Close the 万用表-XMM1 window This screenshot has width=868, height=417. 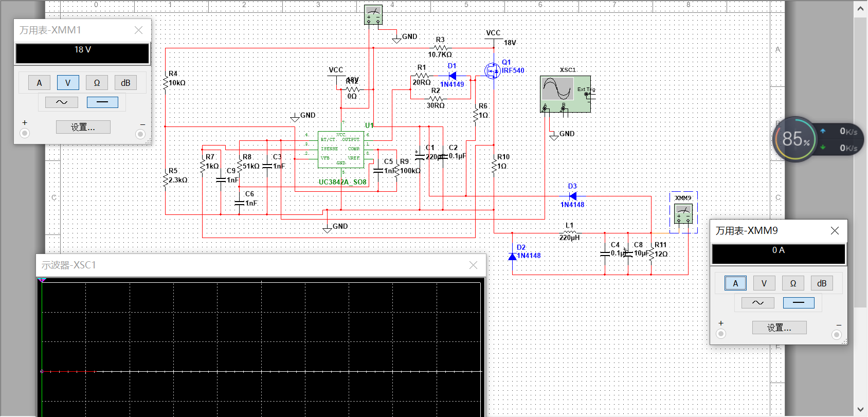click(x=138, y=30)
